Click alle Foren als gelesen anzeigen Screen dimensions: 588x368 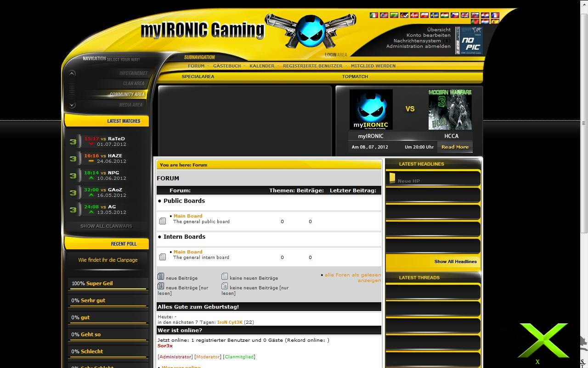(353, 277)
